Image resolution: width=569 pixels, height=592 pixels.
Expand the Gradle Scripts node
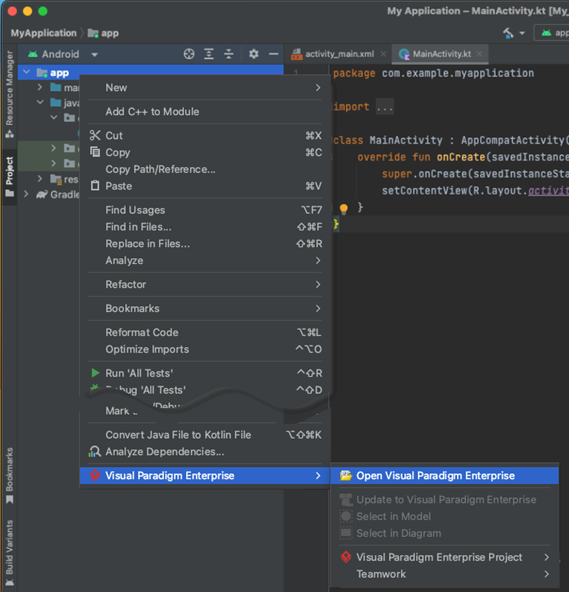[x=26, y=194]
